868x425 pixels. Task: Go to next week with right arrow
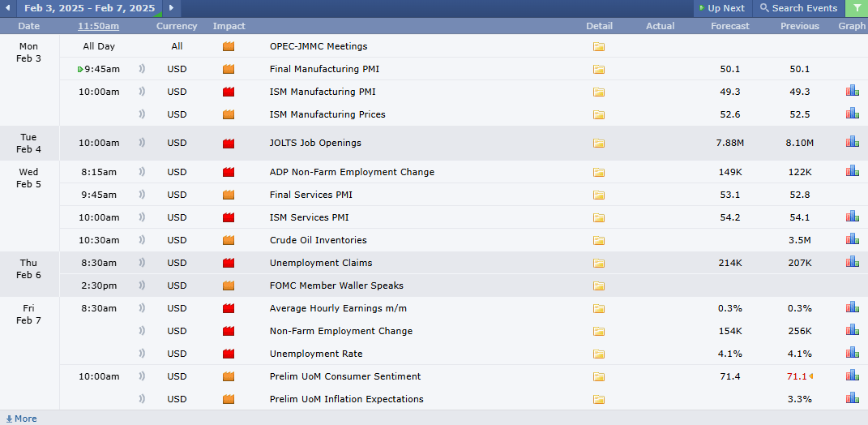171,8
